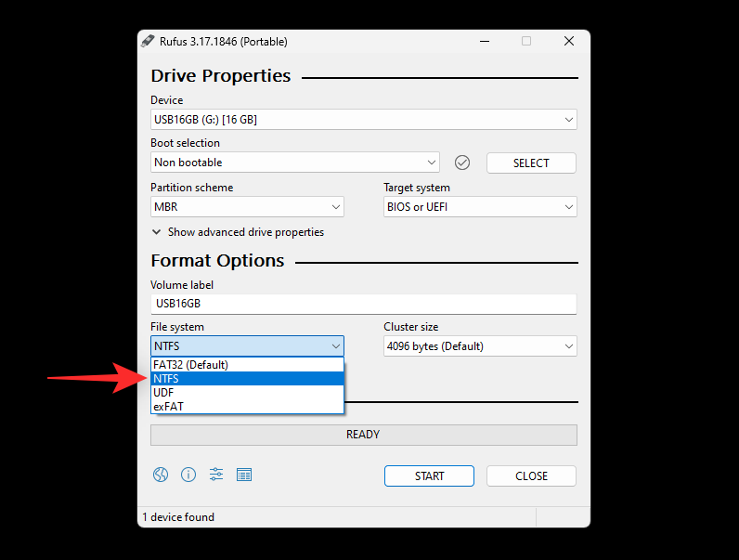Click the Rufus USB drive title icon
Screen dimensions: 739x560
pos(148,41)
